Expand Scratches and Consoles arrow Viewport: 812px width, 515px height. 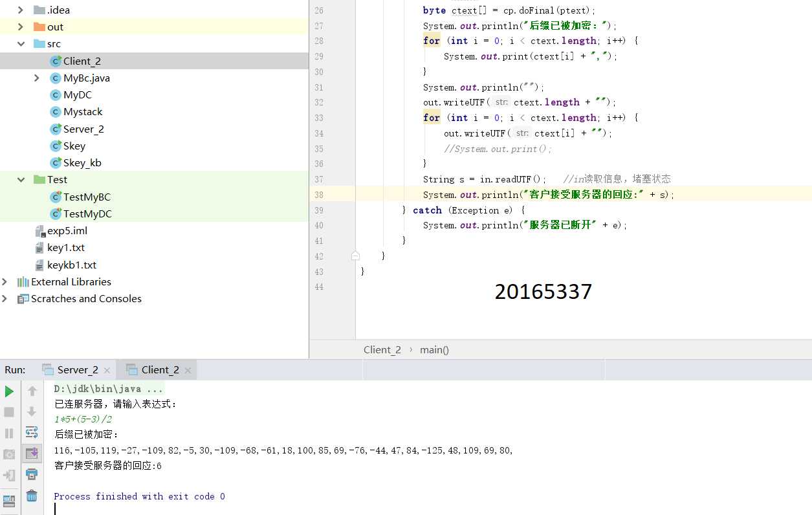pos(5,298)
